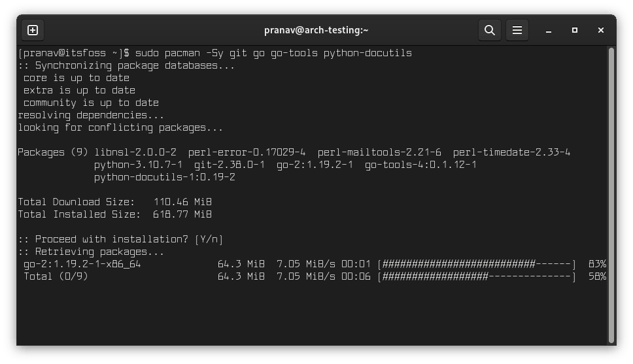Click the 83% download percentage
This screenshot has height=364, width=633.
(x=597, y=264)
